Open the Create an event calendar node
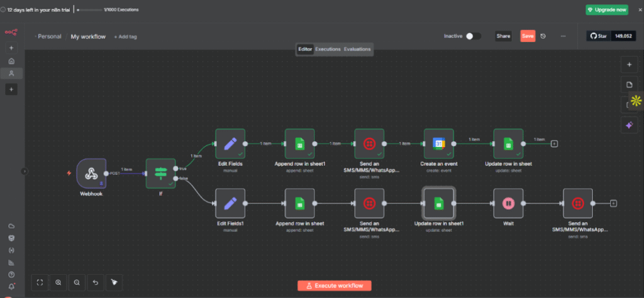Viewport: 644px width, 298px height. (438, 144)
